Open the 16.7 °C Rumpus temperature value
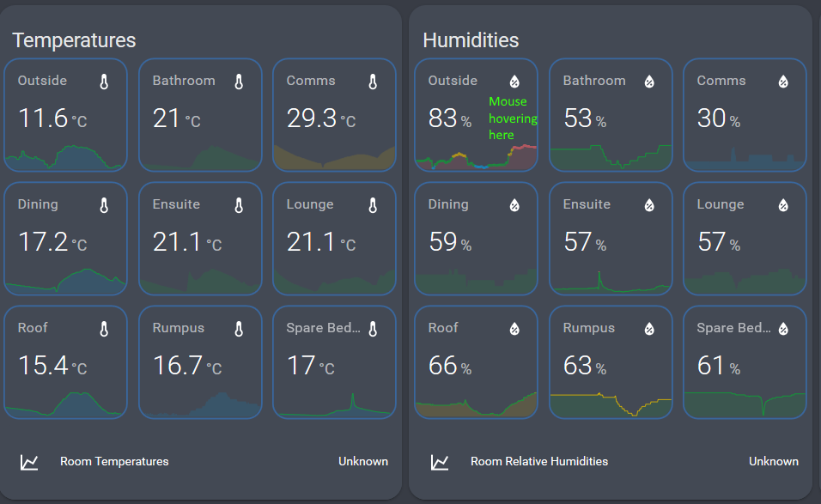 [x=187, y=365]
